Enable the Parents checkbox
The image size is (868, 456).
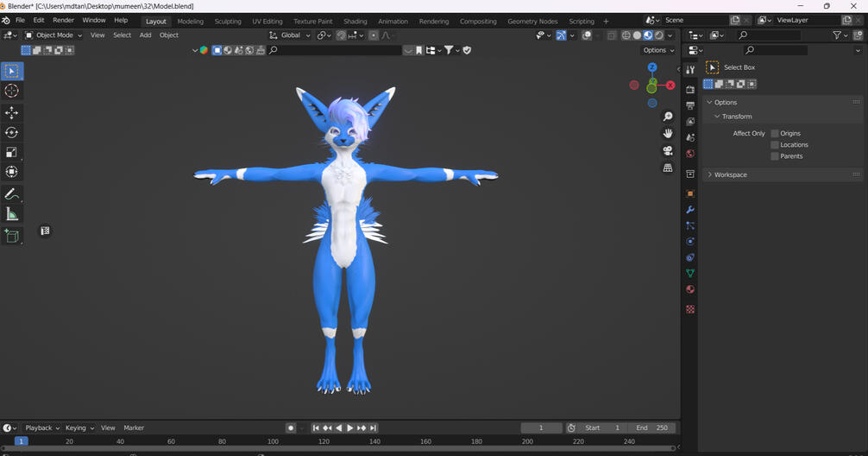click(775, 156)
